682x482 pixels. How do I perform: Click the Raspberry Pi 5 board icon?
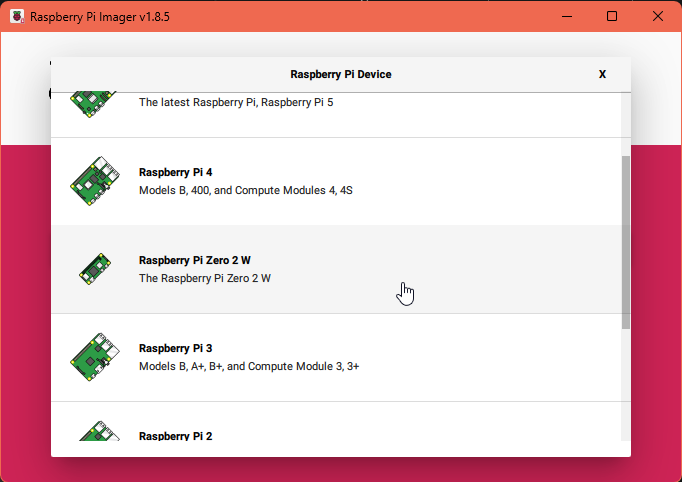[93, 104]
